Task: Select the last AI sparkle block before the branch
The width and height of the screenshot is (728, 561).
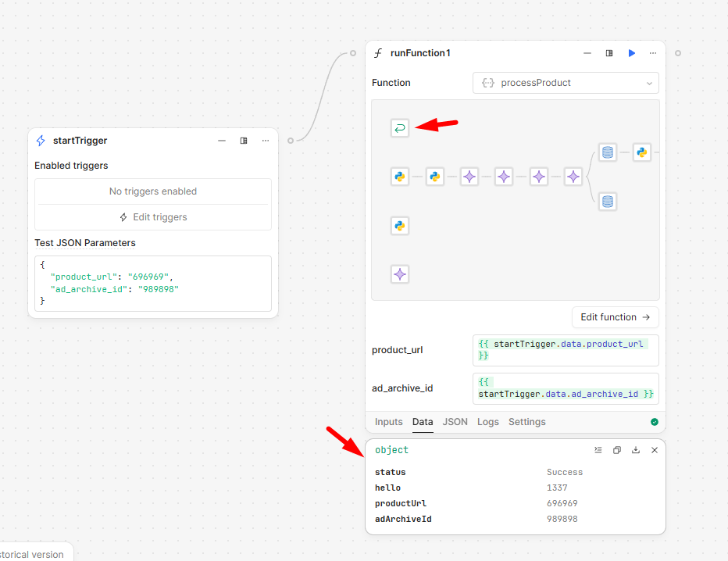Action: (x=573, y=177)
